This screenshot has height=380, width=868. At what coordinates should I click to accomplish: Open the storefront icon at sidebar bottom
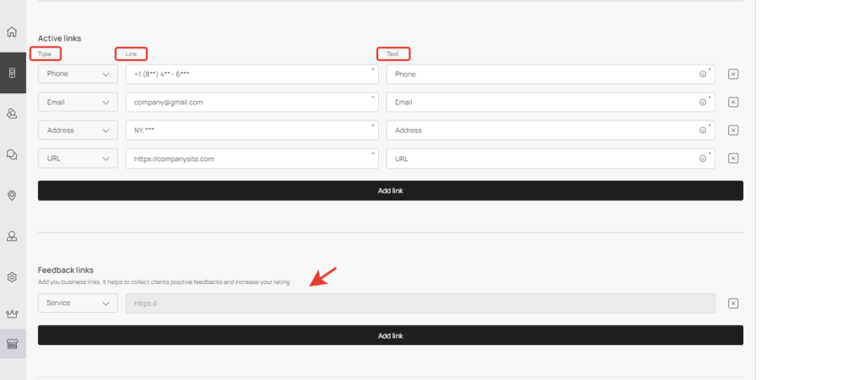[12, 344]
